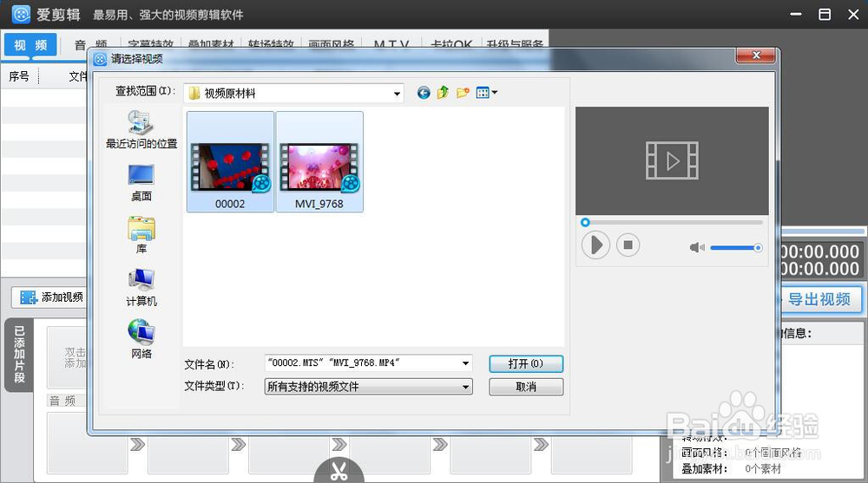Click the 导出视频 export button
Viewport: 868px width, 483px height.
(x=820, y=300)
